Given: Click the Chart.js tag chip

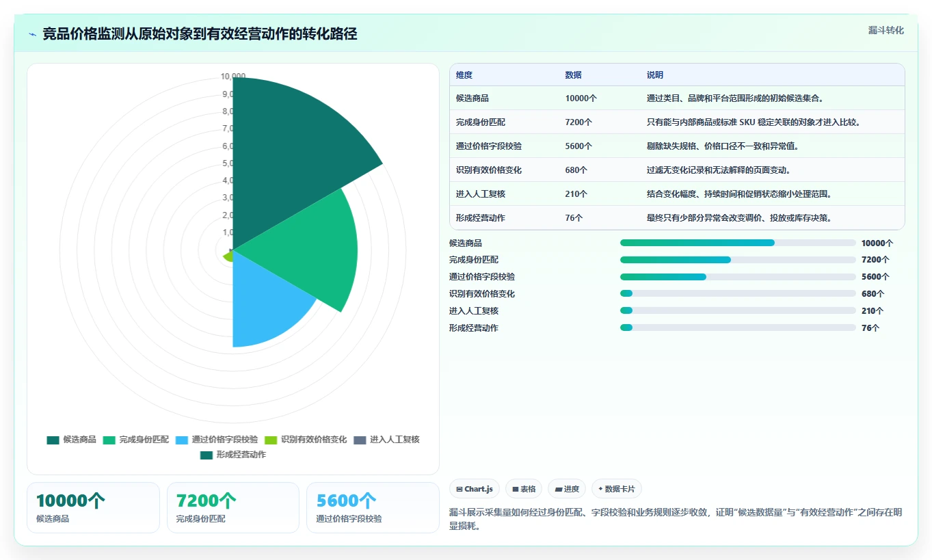Looking at the screenshot, I should pos(475,489).
